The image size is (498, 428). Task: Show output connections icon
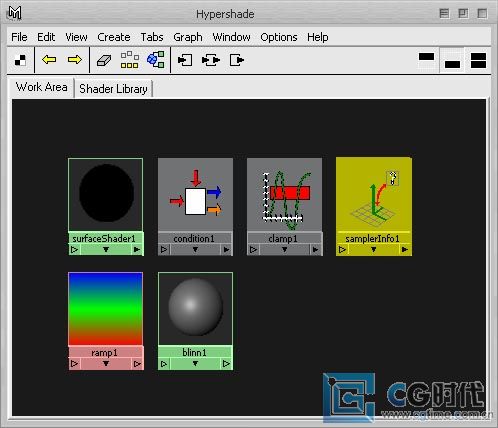pyautogui.click(x=237, y=60)
